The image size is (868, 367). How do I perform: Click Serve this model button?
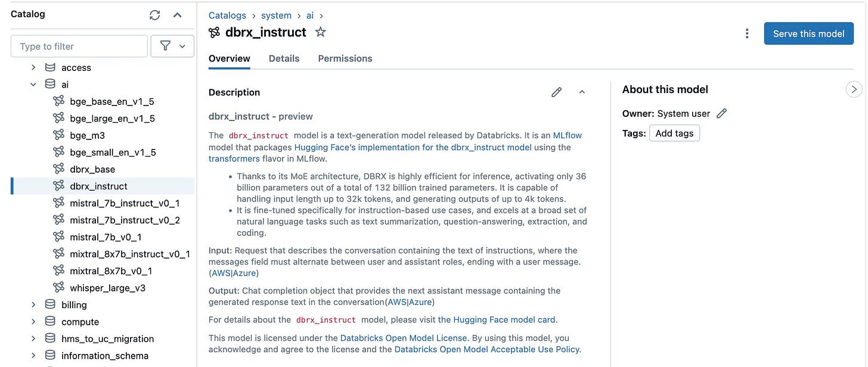(808, 34)
